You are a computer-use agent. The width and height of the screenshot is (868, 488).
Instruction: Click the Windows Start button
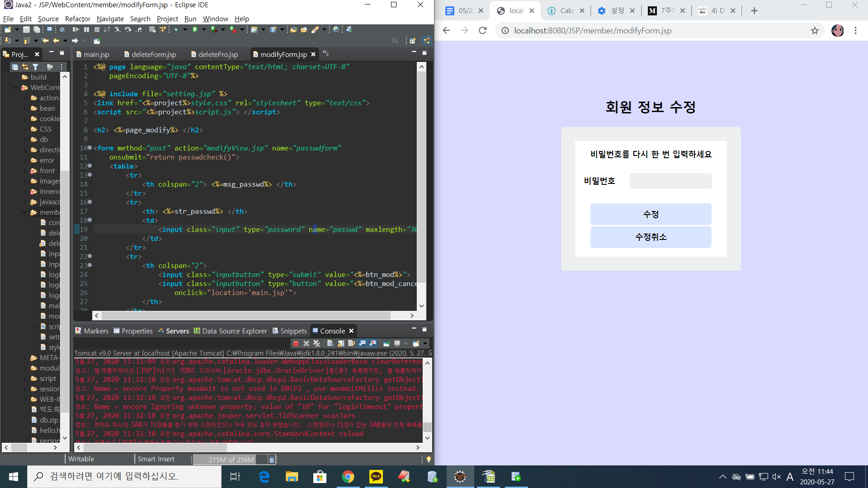pyautogui.click(x=14, y=476)
